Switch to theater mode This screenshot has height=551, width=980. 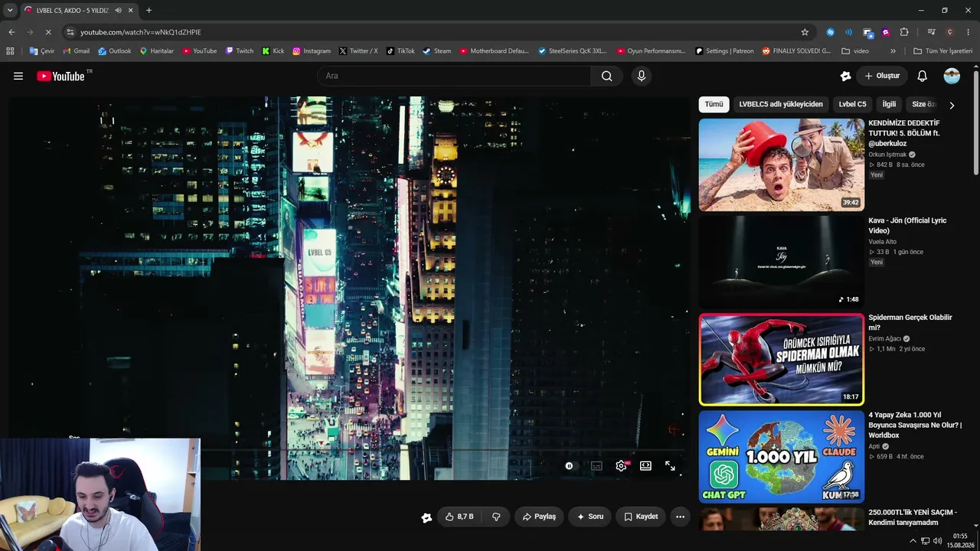tap(645, 465)
